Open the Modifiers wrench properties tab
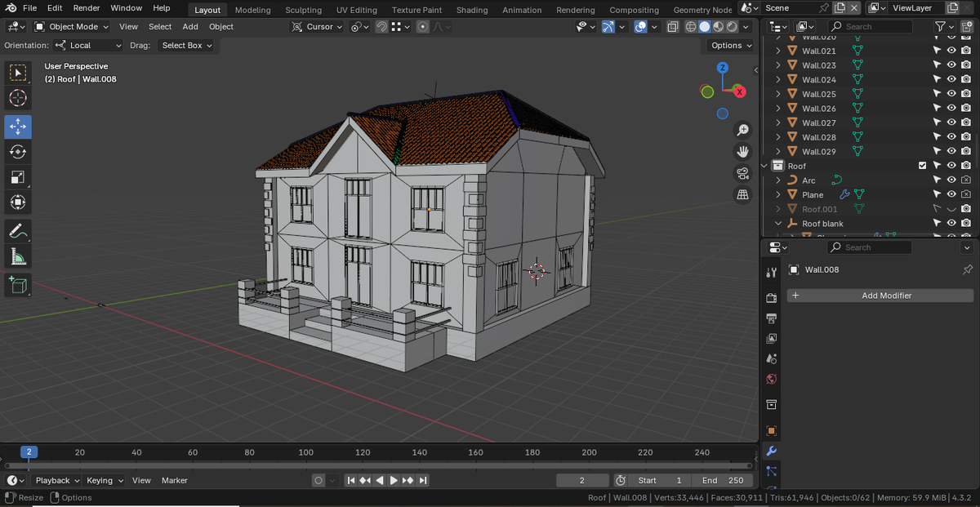980x507 pixels. pos(771,451)
